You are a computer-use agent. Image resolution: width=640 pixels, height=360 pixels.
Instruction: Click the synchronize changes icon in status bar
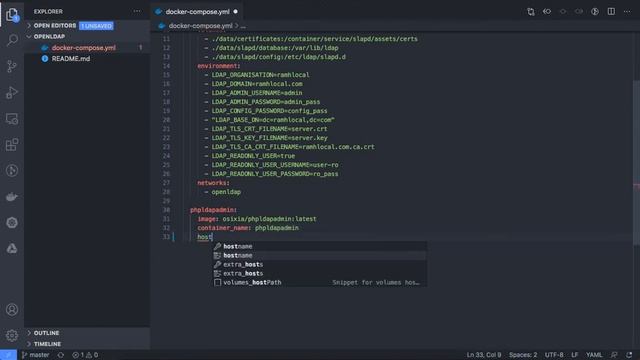tap(60, 355)
